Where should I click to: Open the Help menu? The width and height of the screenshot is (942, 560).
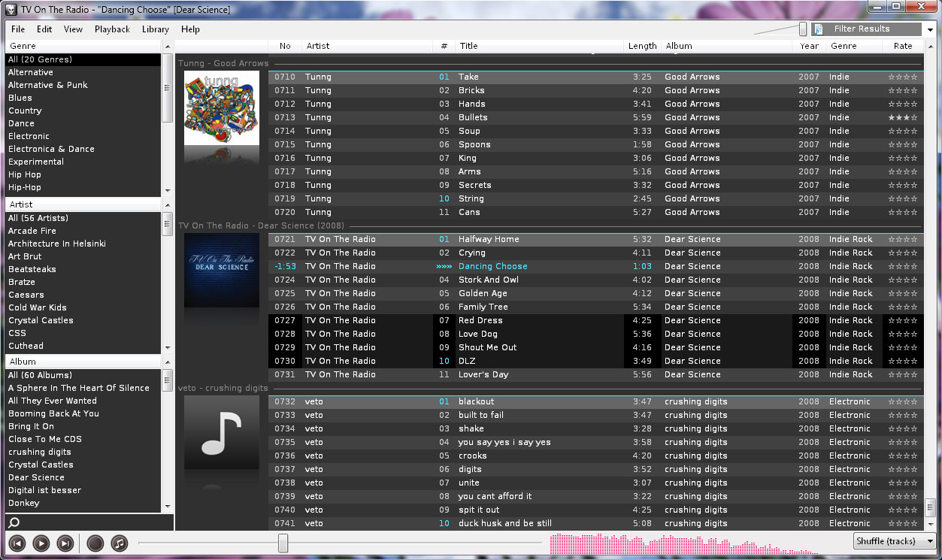190,29
